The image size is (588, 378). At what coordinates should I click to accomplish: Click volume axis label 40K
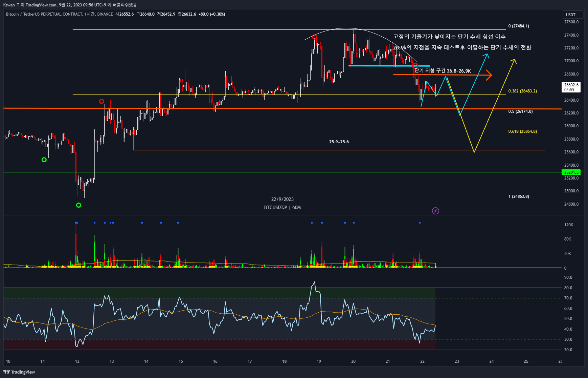pos(568,254)
